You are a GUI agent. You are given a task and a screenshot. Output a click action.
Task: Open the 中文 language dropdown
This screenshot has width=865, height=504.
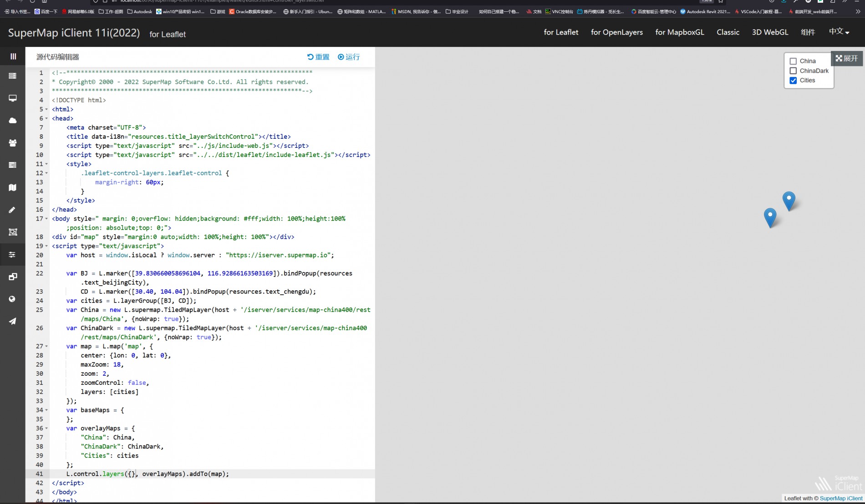tap(839, 32)
